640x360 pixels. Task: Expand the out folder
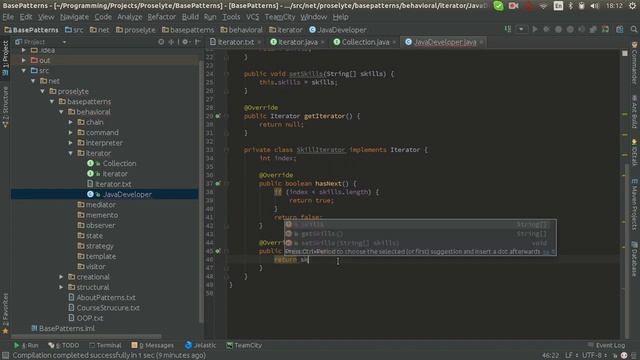tap(24, 60)
